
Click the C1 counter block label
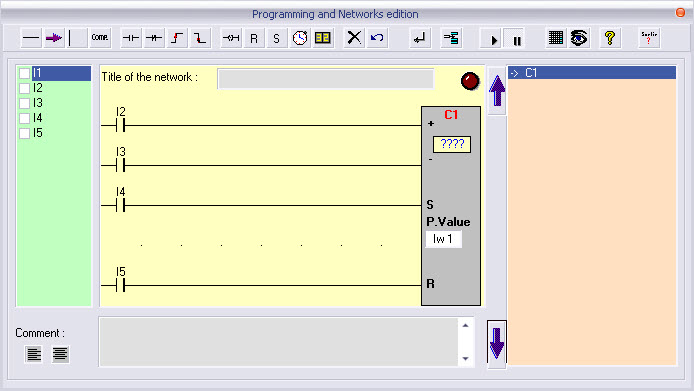(451, 115)
